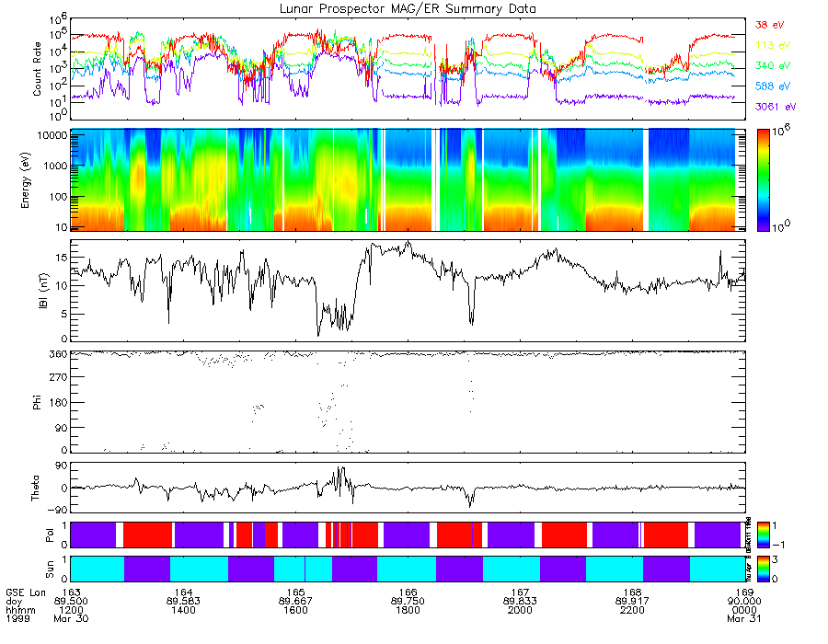Click the doy value '90.000'

pyautogui.click(x=744, y=602)
